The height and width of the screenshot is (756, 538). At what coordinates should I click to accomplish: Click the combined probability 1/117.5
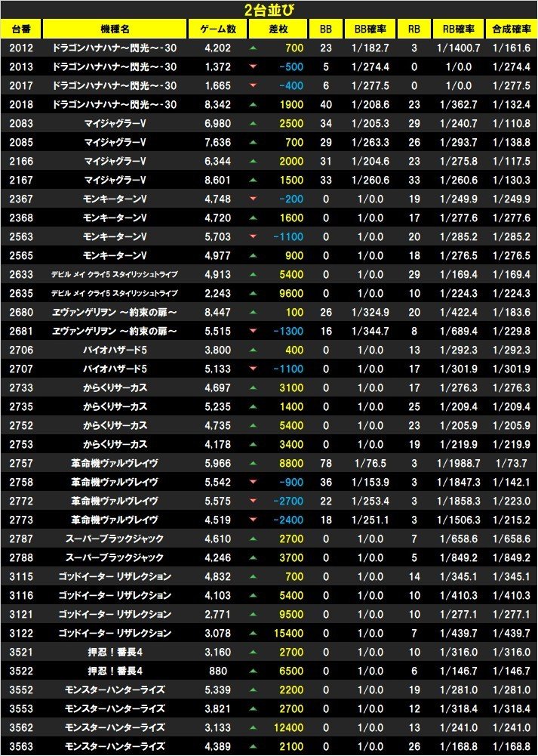[512, 162]
